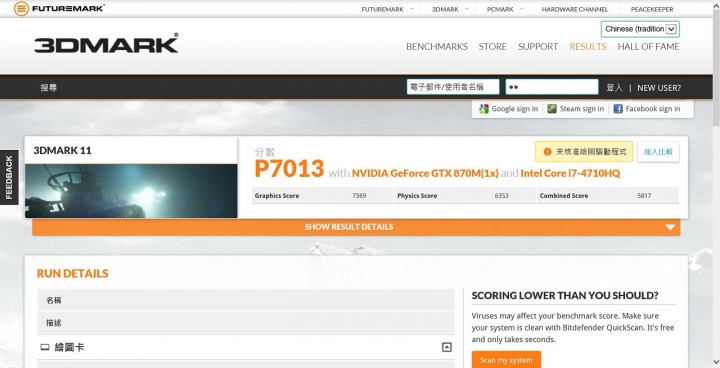
Task: Open the SUPPORT page
Action: (538, 46)
